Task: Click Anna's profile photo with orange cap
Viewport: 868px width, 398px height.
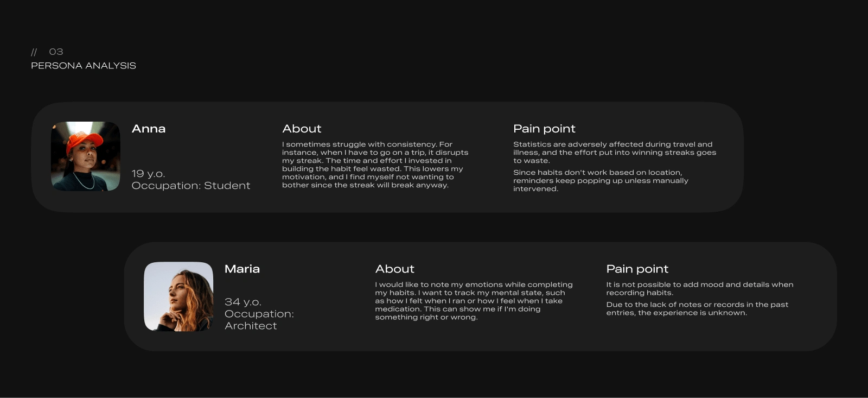Action: tap(86, 156)
